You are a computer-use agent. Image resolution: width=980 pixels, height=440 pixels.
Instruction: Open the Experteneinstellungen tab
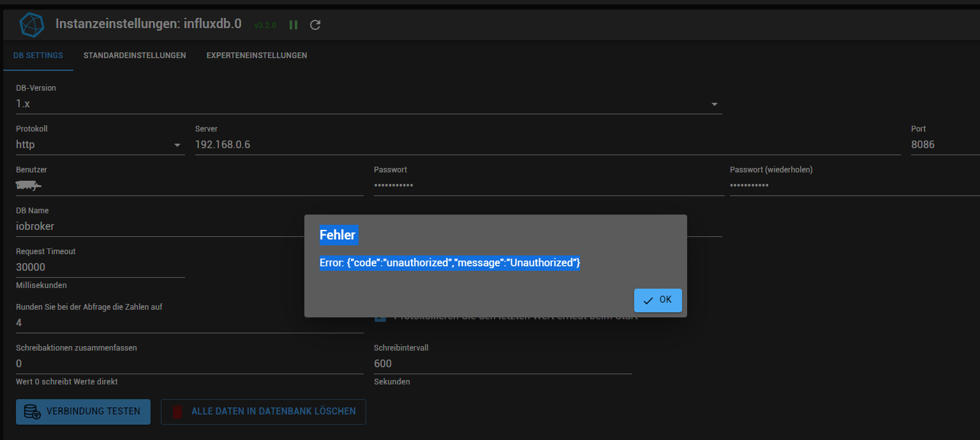256,56
